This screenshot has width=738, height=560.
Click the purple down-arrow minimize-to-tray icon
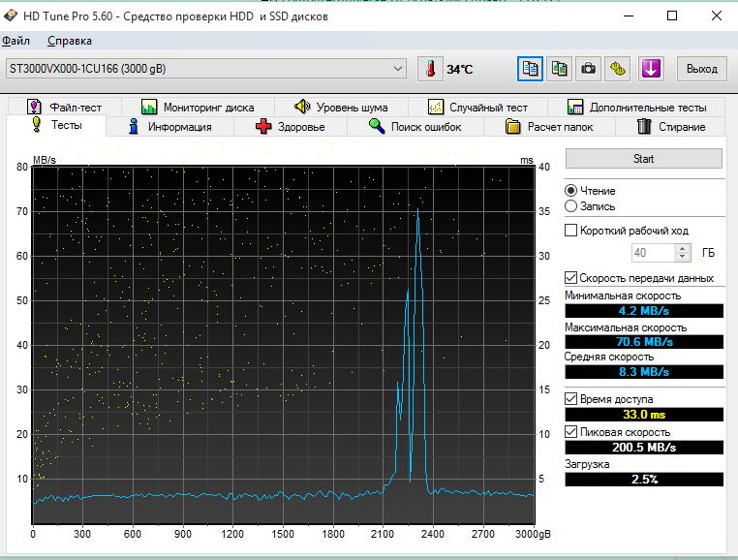(x=650, y=69)
